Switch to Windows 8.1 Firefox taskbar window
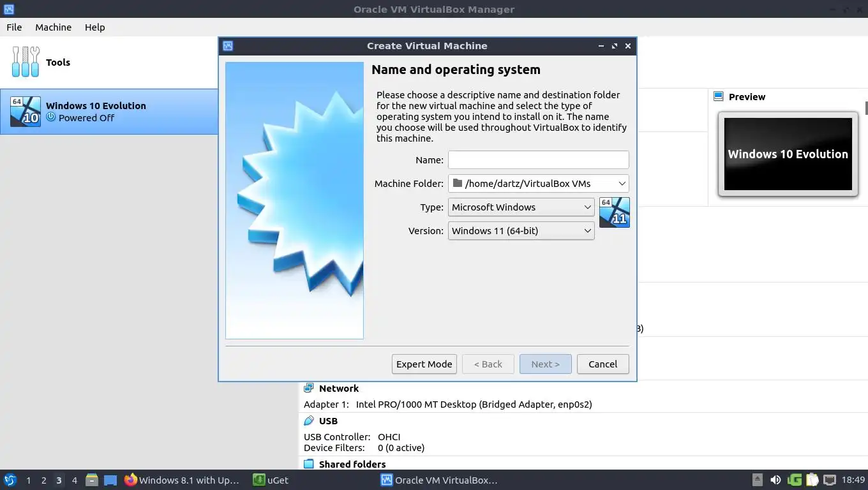Image resolution: width=868 pixels, height=490 pixels. [x=183, y=480]
